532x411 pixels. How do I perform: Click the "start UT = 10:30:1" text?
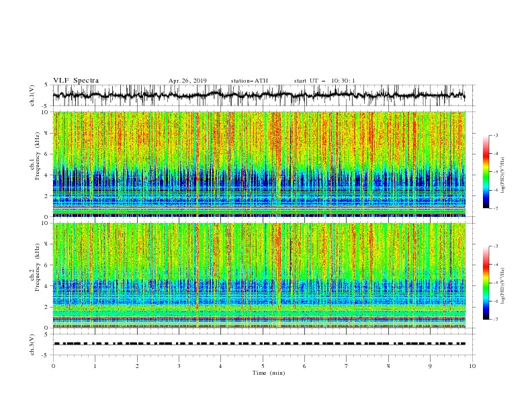[x=324, y=81]
